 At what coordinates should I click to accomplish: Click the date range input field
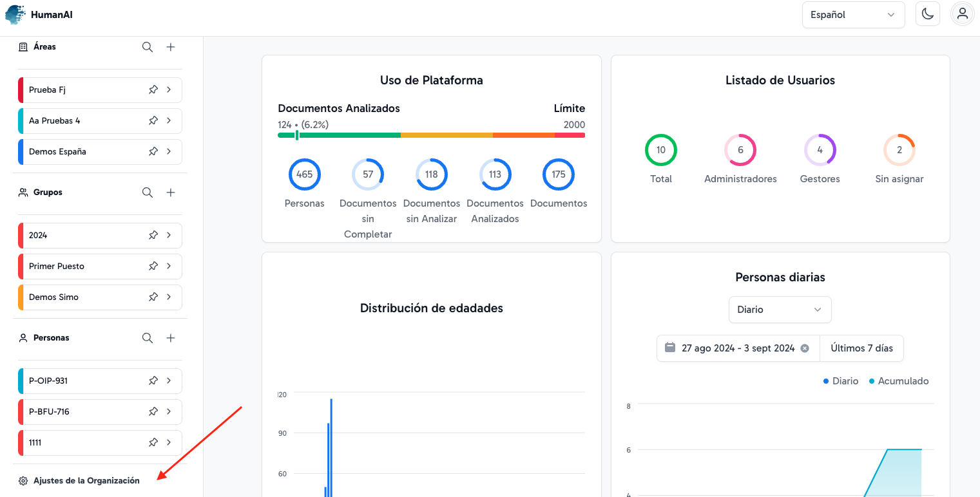(735, 348)
